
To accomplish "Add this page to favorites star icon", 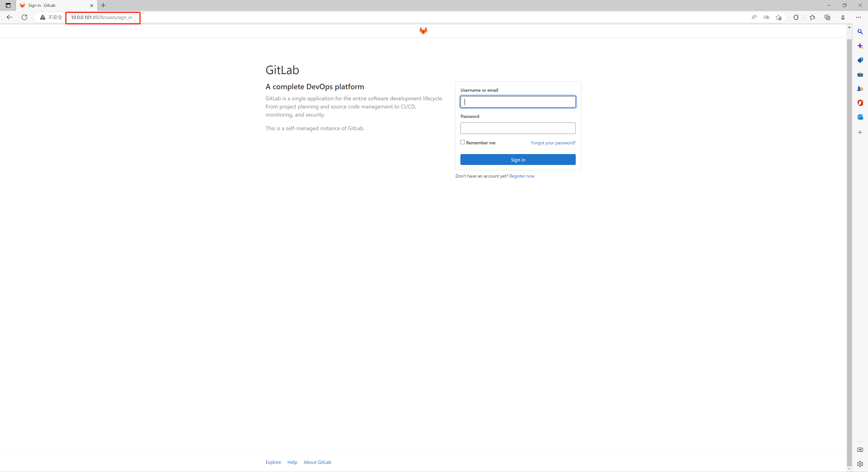I will (x=778, y=17).
